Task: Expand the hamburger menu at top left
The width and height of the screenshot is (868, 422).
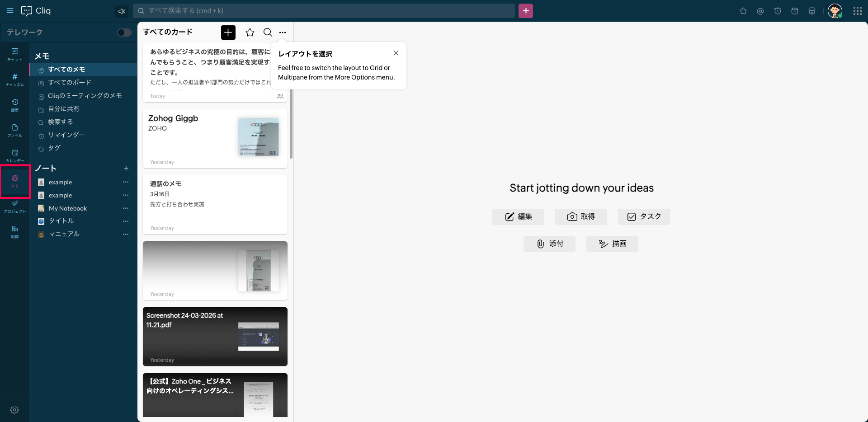Action: [x=10, y=11]
